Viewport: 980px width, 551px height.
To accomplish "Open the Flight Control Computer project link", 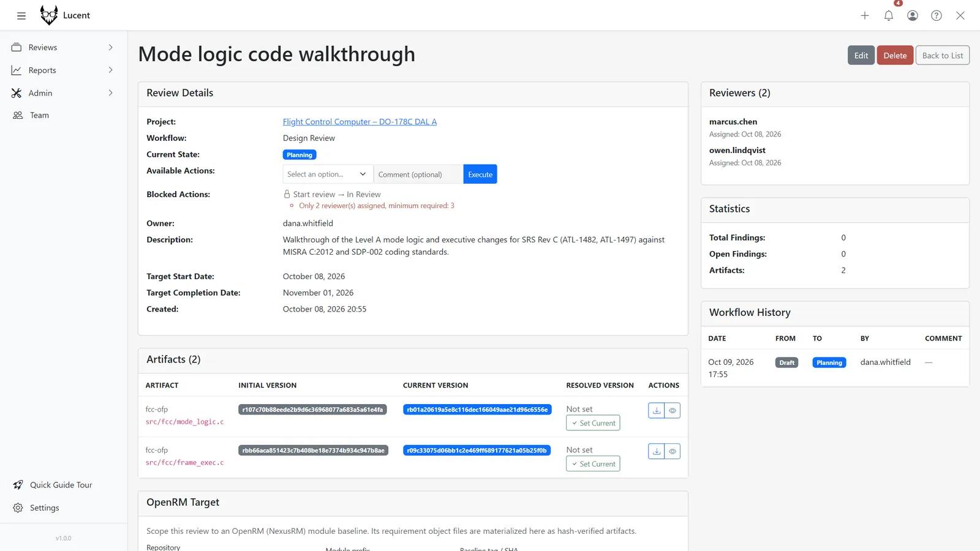I will pos(360,122).
